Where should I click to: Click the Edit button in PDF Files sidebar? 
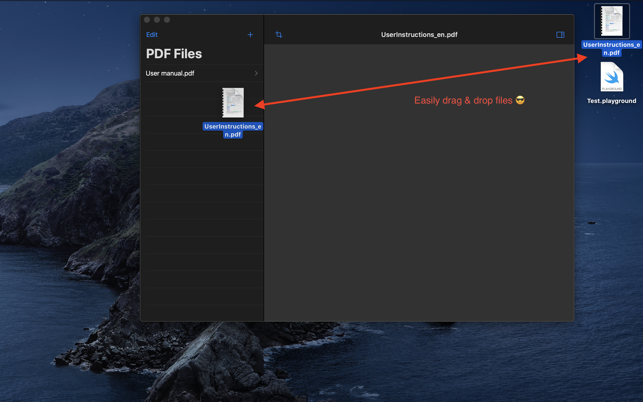[x=152, y=35]
